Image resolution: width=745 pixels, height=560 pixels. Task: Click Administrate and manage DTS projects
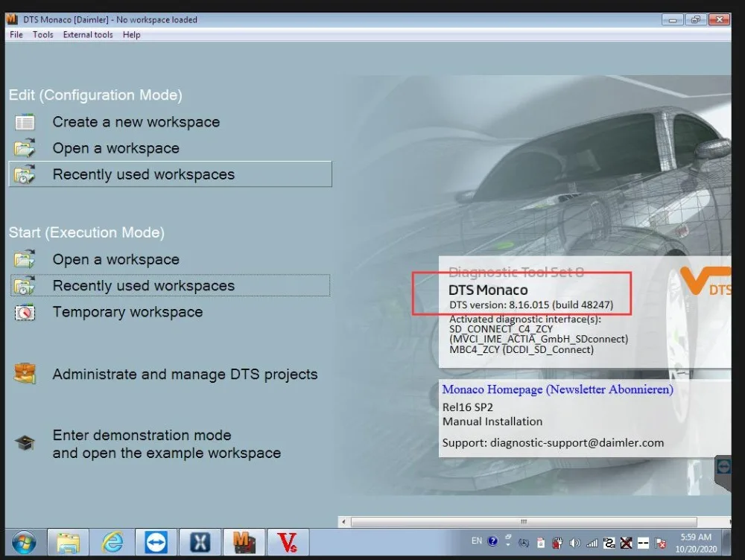[185, 375]
